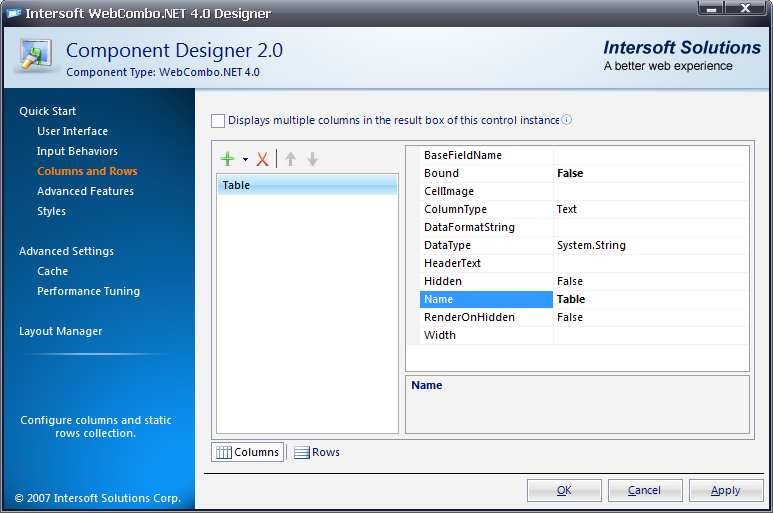Enable the multiple columns display checkbox
The width and height of the screenshot is (773, 514).
pos(218,120)
